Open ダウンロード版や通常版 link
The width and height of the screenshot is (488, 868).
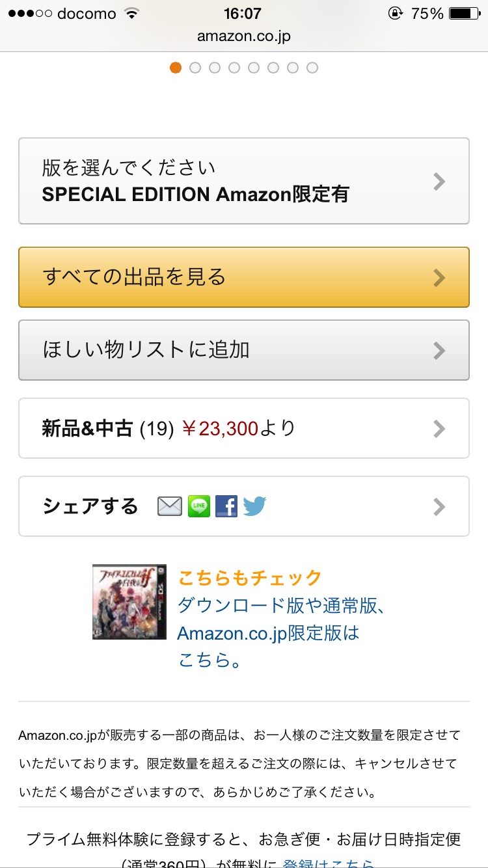point(282,606)
